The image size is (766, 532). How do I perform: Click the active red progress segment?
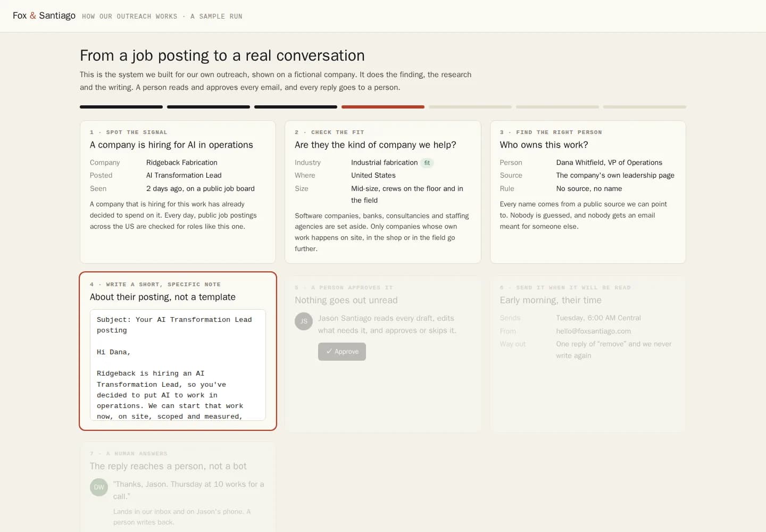point(383,107)
